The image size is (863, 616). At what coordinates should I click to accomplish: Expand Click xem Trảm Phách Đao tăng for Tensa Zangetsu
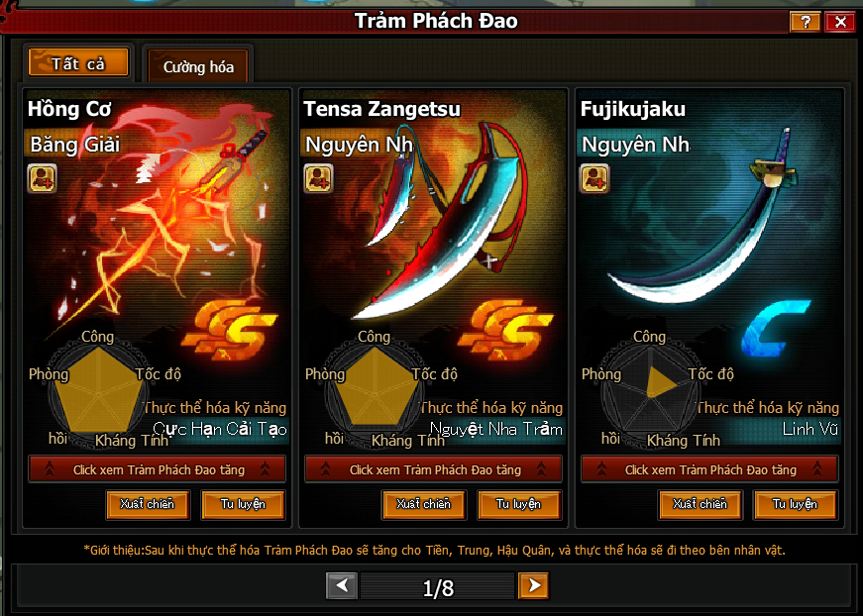[x=434, y=469]
